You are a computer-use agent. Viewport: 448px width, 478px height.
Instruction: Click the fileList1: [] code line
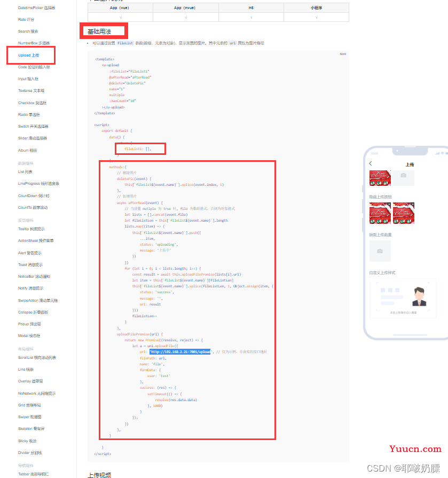(138, 149)
